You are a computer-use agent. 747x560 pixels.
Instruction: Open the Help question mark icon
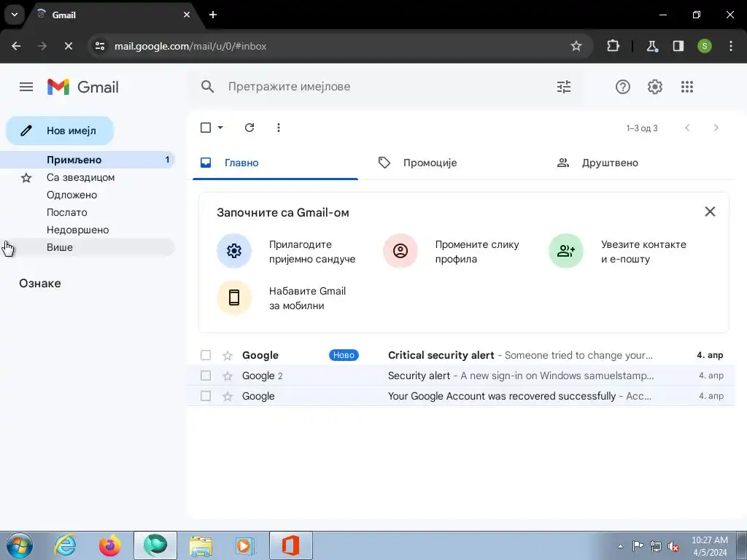tap(623, 87)
